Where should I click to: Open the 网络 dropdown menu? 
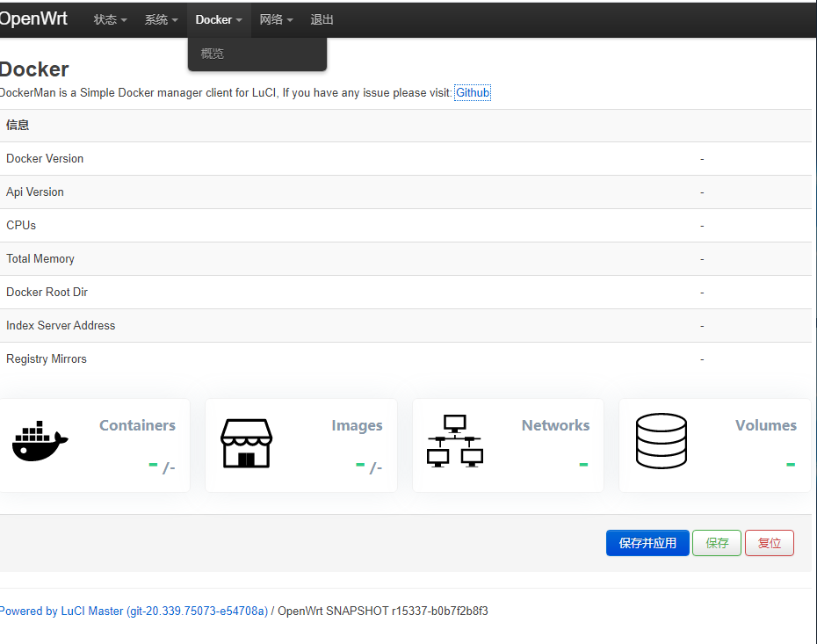276,18
